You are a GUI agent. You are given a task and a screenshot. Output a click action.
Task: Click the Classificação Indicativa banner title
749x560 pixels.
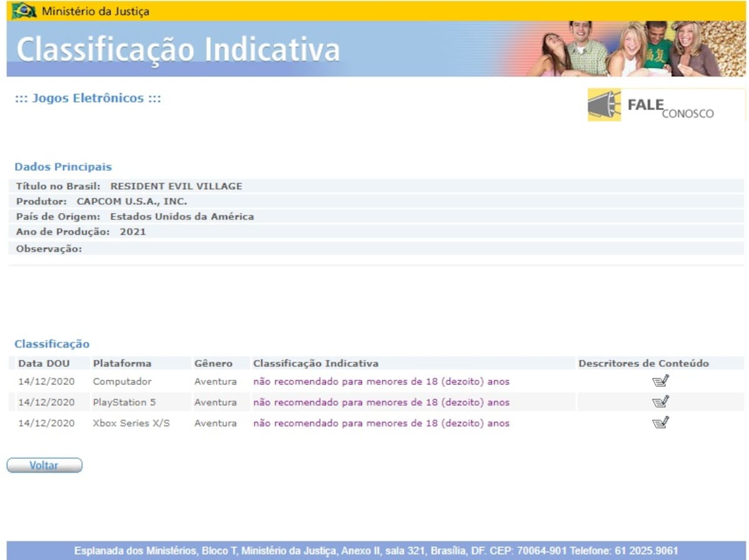click(179, 50)
